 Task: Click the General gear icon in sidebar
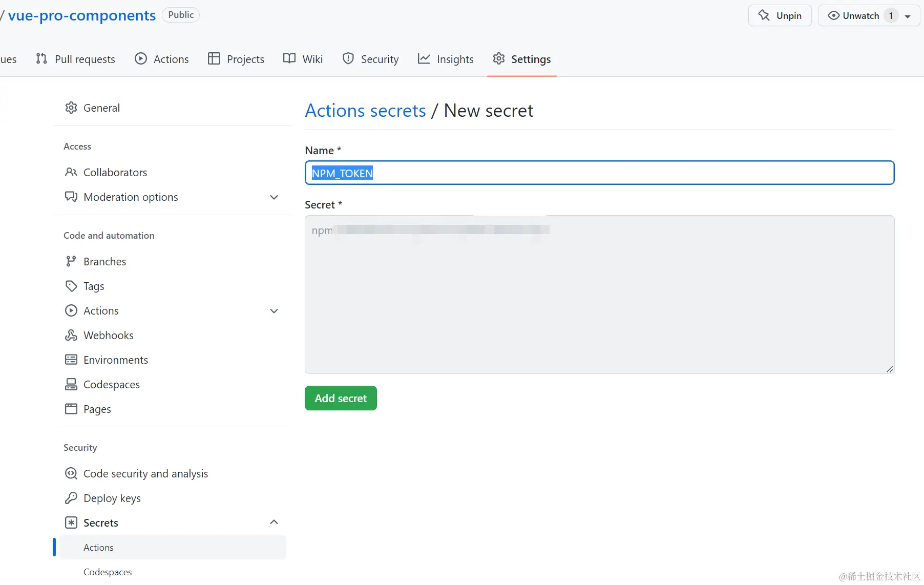click(x=71, y=108)
